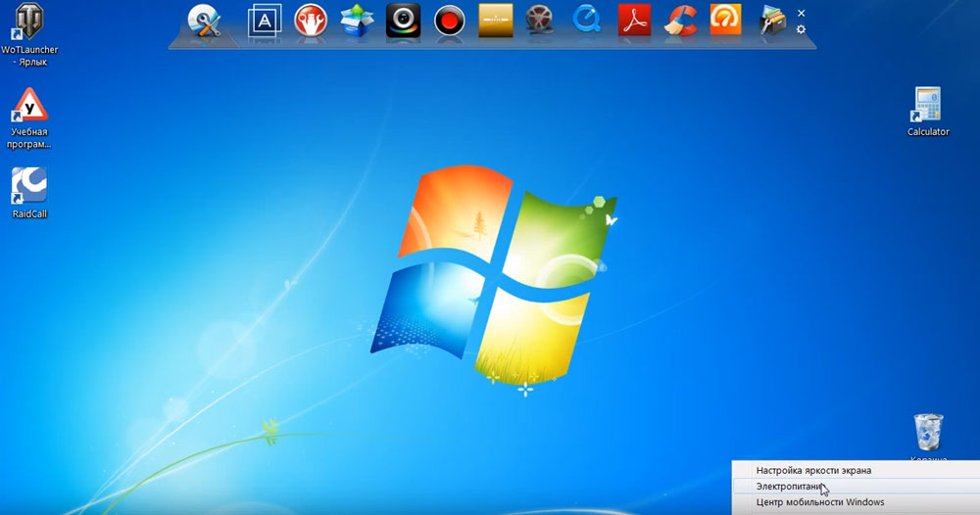This screenshot has width=980, height=515.
Task: Launch Adobe Acrobat Reader from dock
Action: (x=634, y=20)
